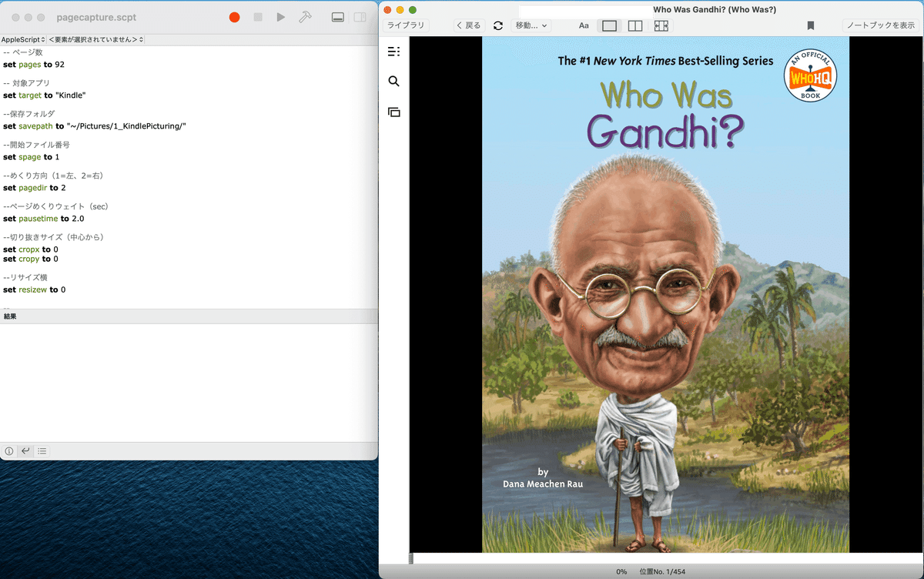Click the empty result output area

tap(189, 383)
